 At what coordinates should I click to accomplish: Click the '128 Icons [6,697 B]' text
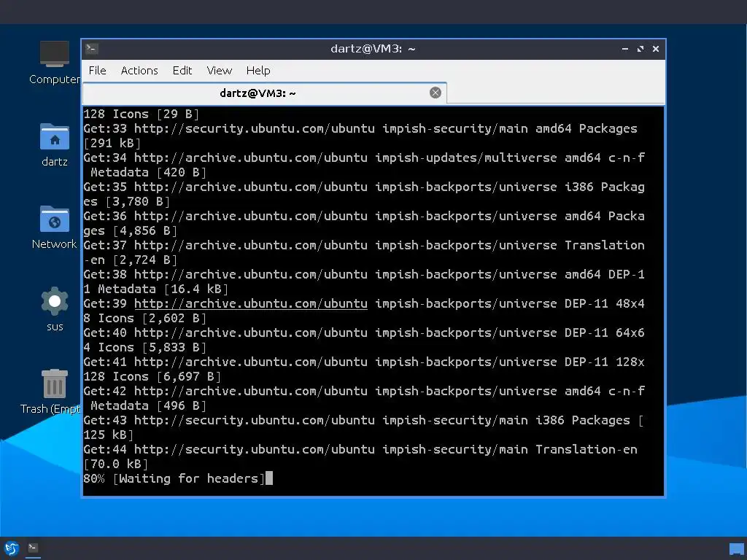[x=152, y=377]
